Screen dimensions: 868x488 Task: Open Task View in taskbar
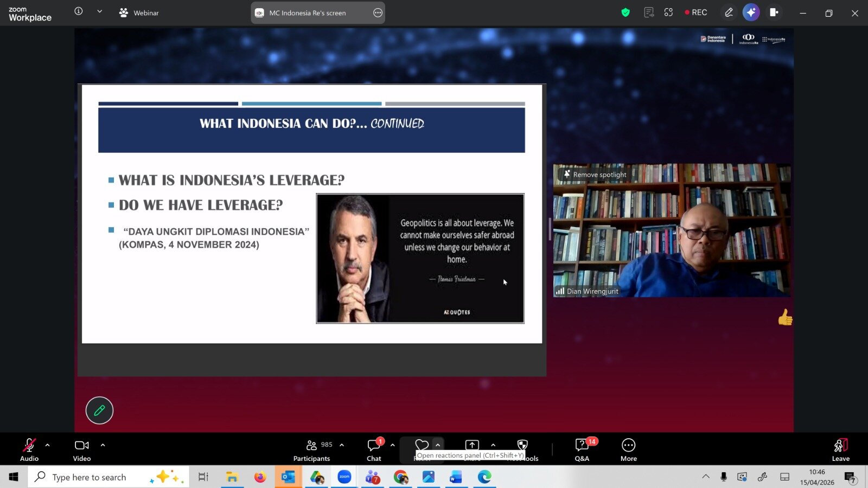tap(203, 477)
